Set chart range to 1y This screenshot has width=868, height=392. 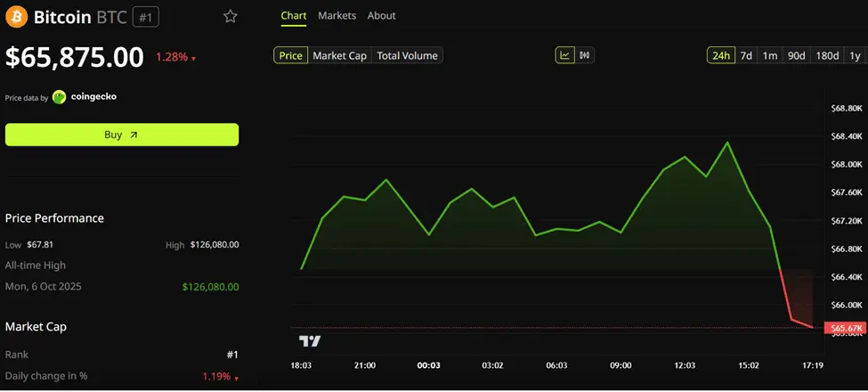[855, 55]
